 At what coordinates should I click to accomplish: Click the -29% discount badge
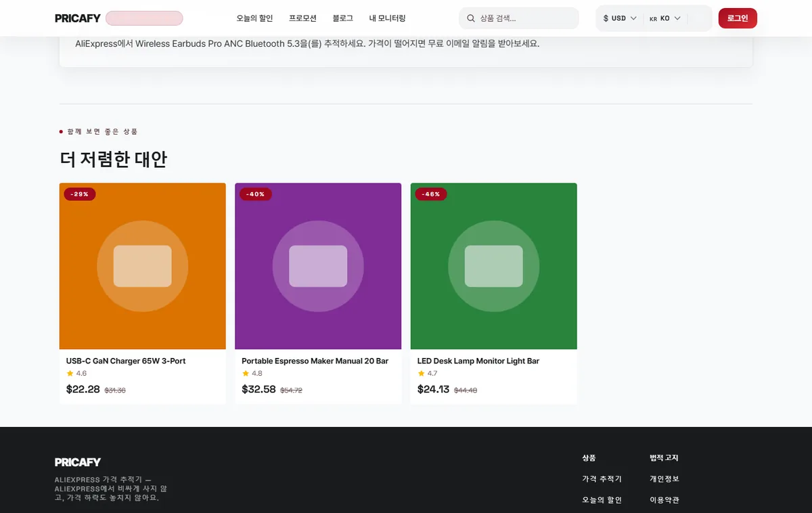80,194
